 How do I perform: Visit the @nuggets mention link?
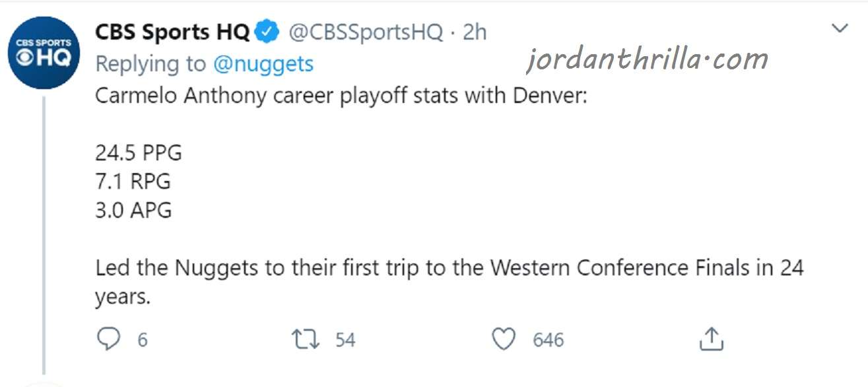coord(263,64)
